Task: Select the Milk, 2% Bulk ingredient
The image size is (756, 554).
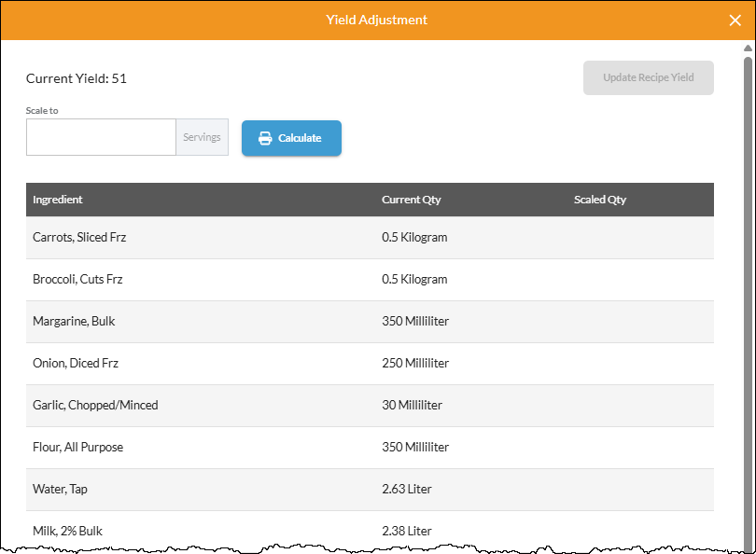Action: click(67, 531)
